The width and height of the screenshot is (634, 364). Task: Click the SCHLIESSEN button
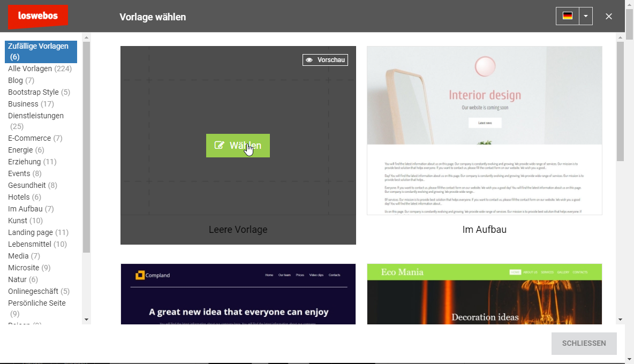(x=584, y=344)
